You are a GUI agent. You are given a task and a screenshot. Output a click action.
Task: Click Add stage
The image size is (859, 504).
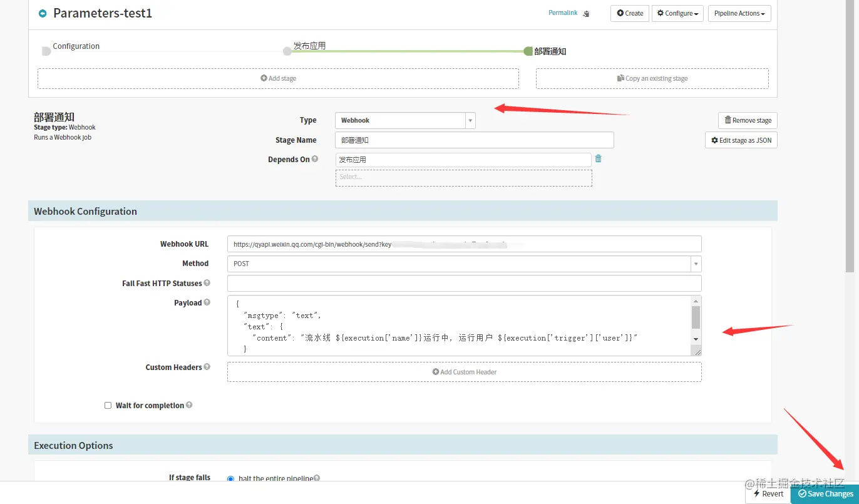(x=278, y=78)
